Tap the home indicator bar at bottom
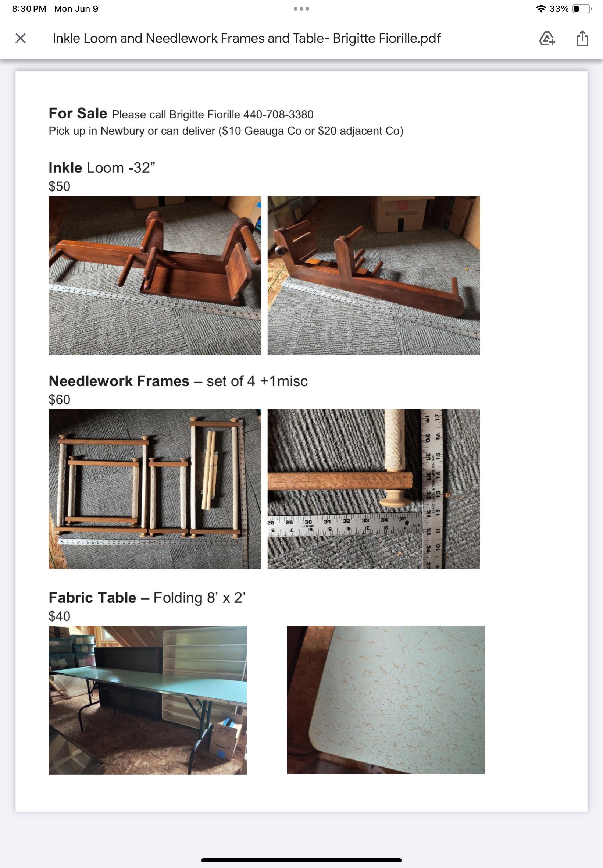This screenshot has height=868, width=603. tap(301, 860)
